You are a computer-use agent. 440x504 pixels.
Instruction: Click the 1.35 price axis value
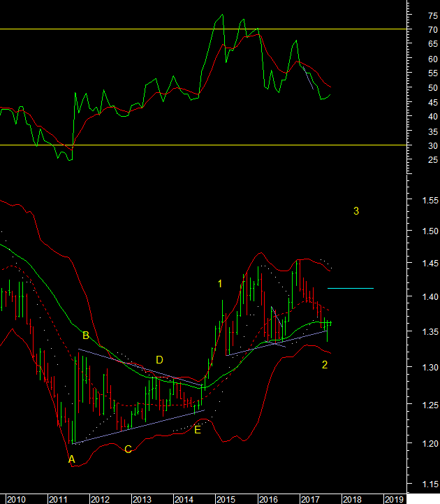click(430, 331)
